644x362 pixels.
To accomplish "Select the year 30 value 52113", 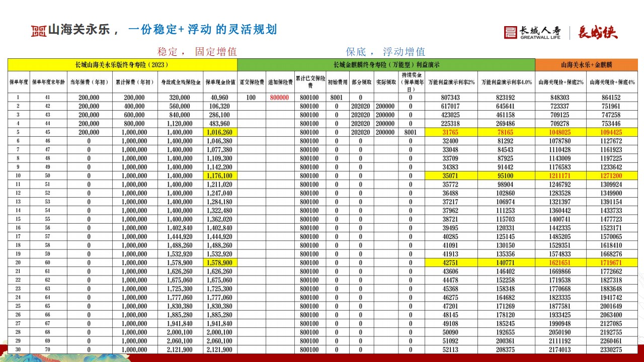I will click(451, 349).
